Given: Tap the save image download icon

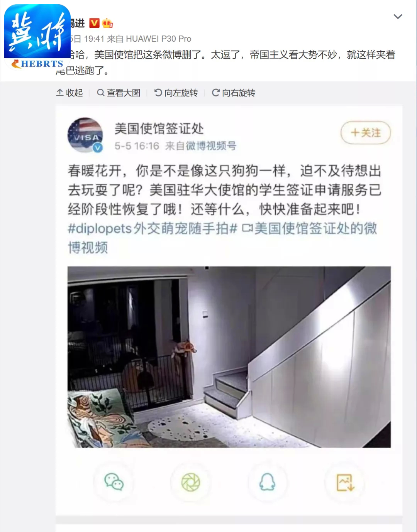Looking at the screenshot, I should click(345, 482).
